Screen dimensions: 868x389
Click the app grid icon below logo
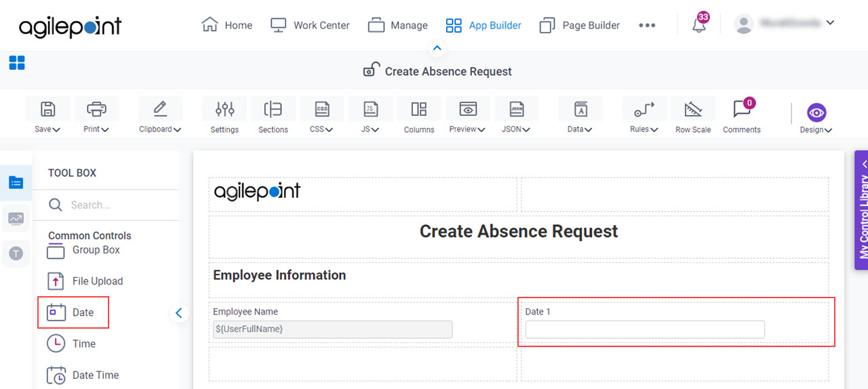pyautogui.click(x=17, y=63)
